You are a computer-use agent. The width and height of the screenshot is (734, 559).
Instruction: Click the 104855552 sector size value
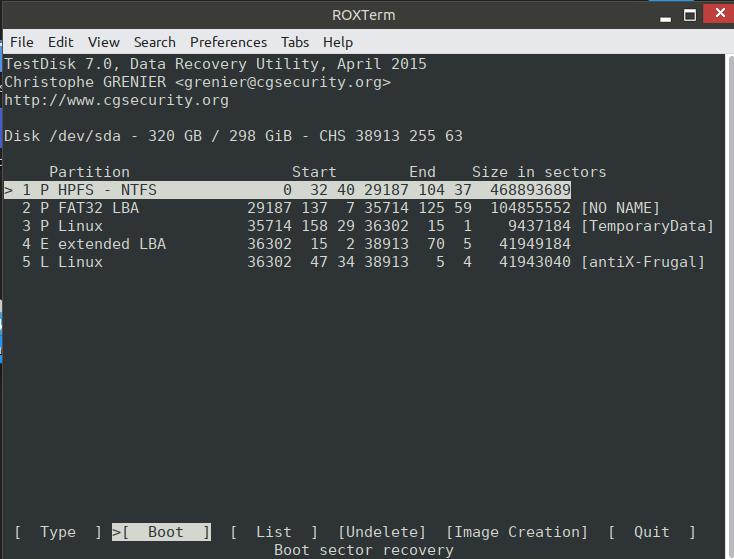530,208
